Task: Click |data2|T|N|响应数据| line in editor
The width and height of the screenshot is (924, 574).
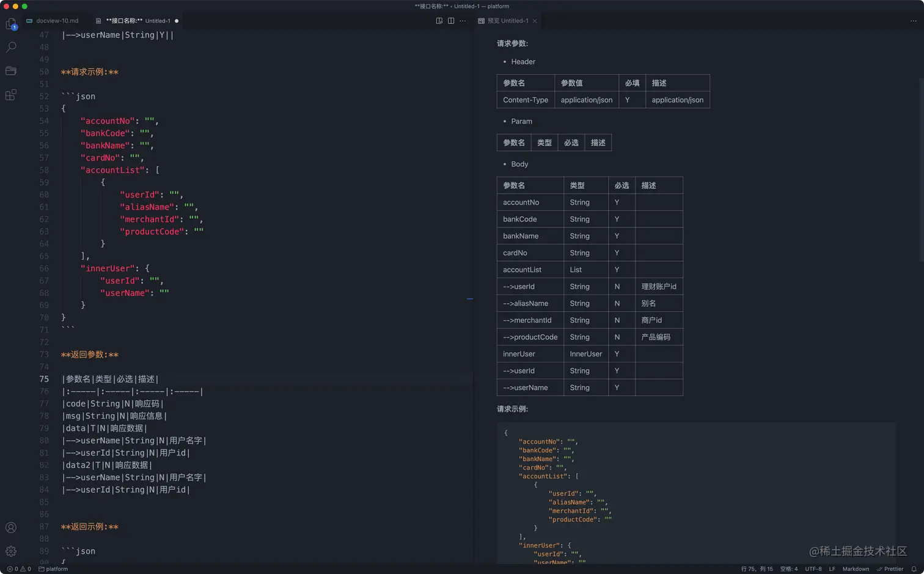Action: pyautogui.click(x=108, y=465)
